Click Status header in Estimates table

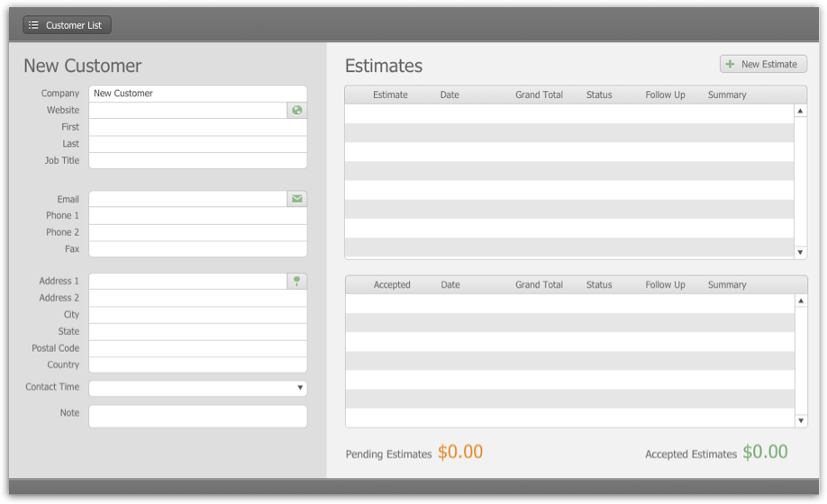click(x=599, y=94)
